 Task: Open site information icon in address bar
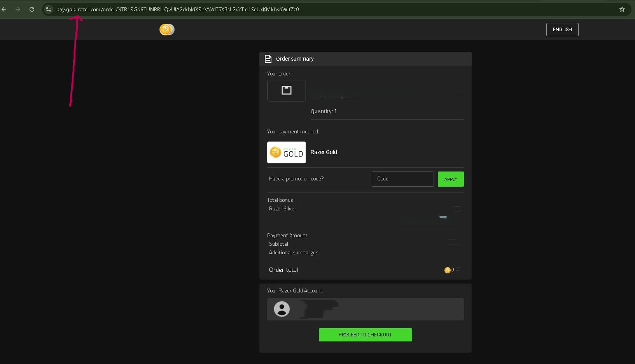pos(48,9)
